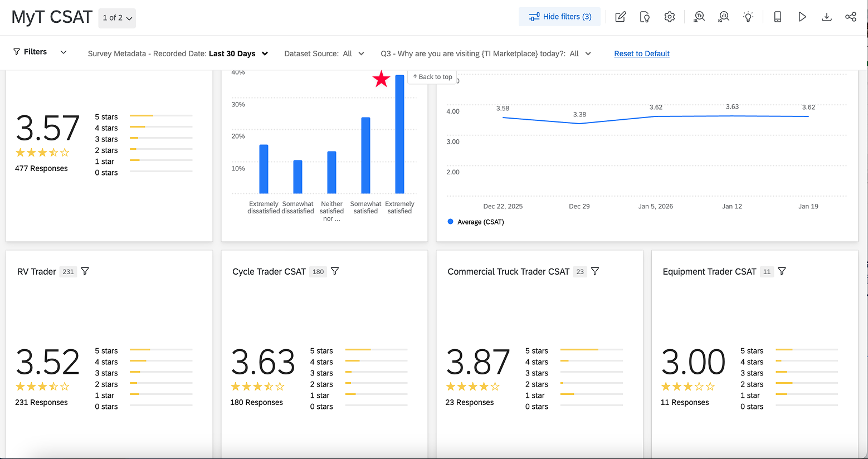Click the 'Neither satisfied nor' chart bar

331,173
